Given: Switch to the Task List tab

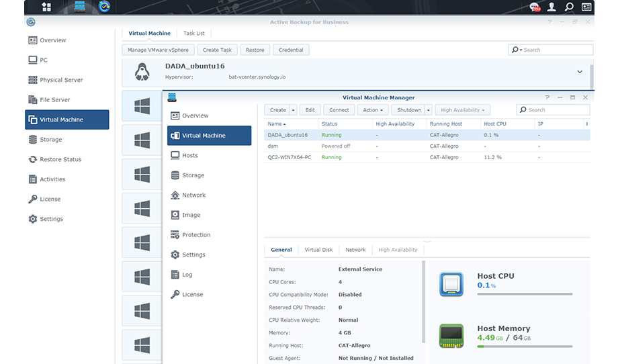Looking at the screenshot, I should pyautogui.click(x=194, y=33).
